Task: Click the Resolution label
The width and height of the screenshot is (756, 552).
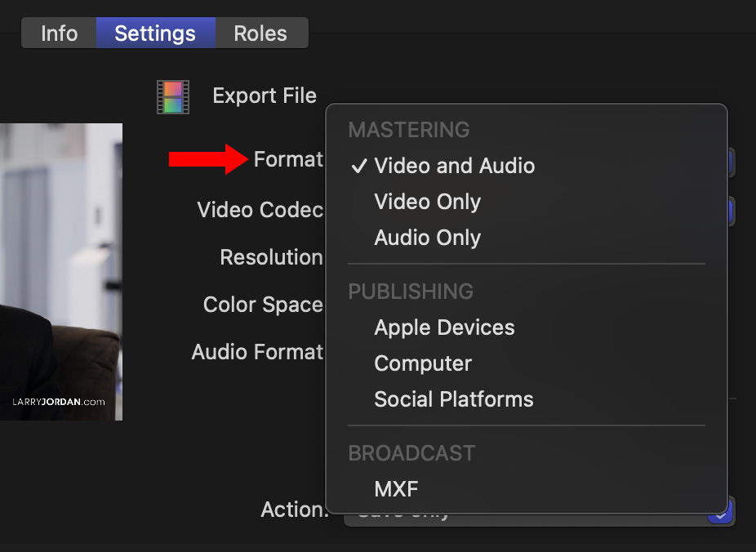Action: 271,257
